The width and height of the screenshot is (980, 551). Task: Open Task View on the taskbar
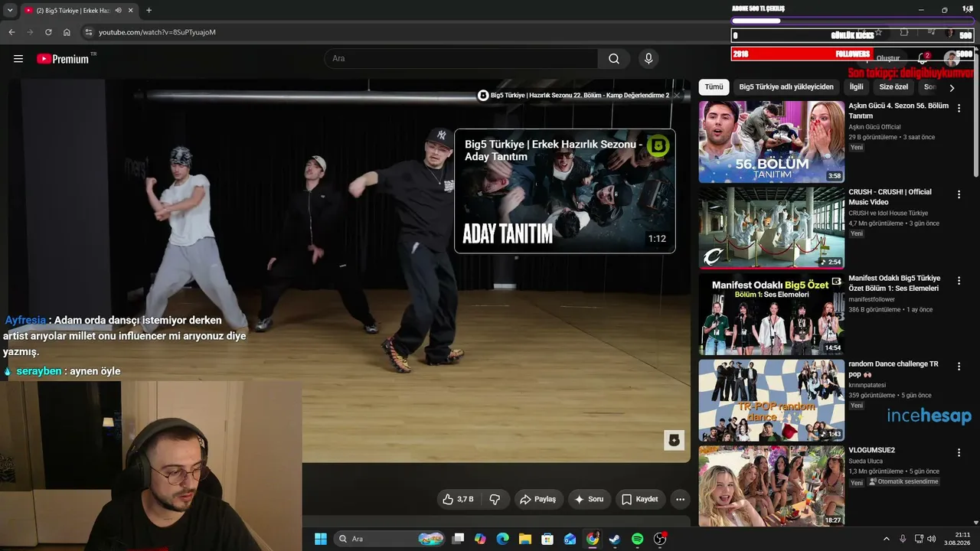pos(458,539)
